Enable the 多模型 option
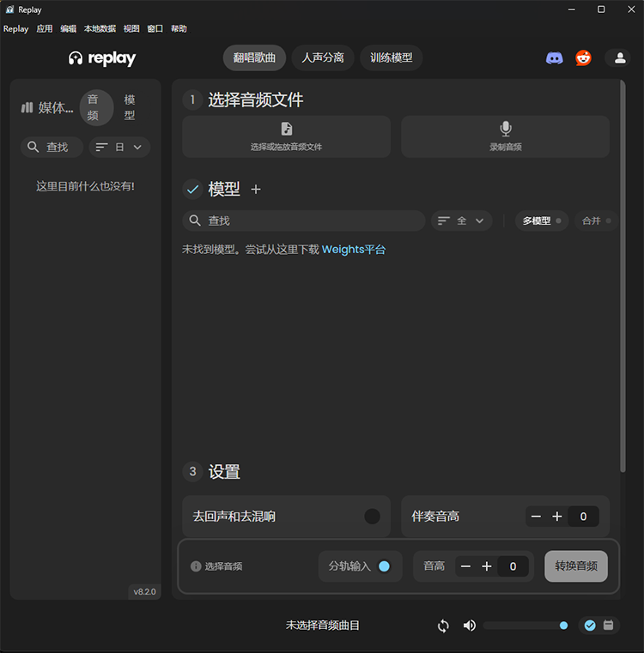The image size is (644, 653). 543,221
